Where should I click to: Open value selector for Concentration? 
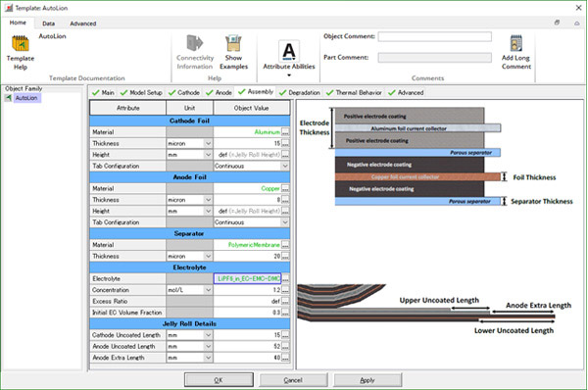point(285,290)
